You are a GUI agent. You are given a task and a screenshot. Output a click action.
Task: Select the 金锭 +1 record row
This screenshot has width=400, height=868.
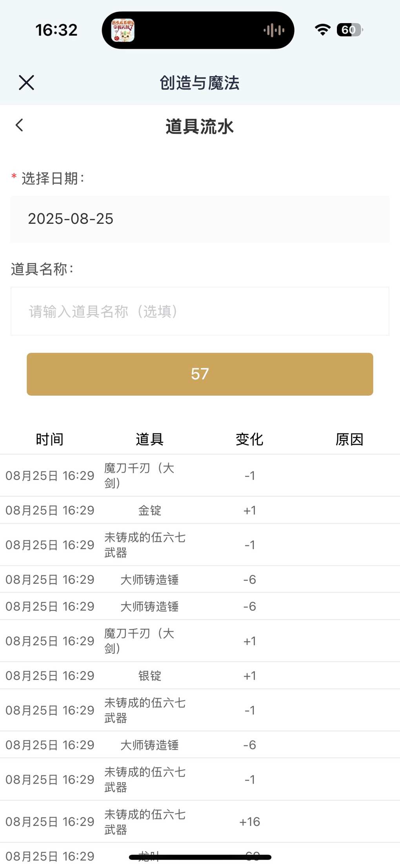[x=200, y=510]
